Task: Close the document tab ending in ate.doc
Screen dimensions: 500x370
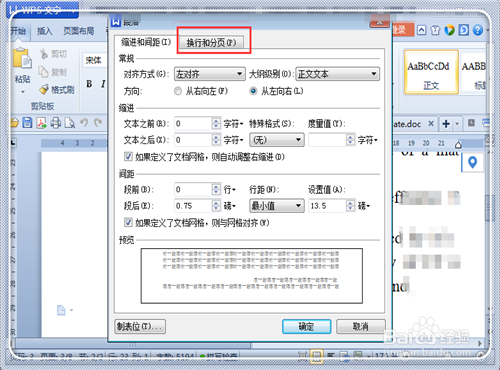Action: tap(431, 124)
